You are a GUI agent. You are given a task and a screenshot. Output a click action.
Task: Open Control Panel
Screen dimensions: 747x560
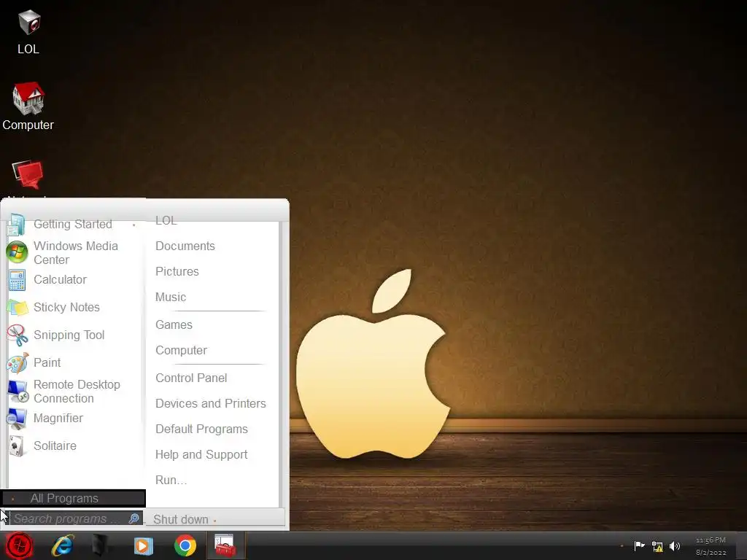click(191, 378)
